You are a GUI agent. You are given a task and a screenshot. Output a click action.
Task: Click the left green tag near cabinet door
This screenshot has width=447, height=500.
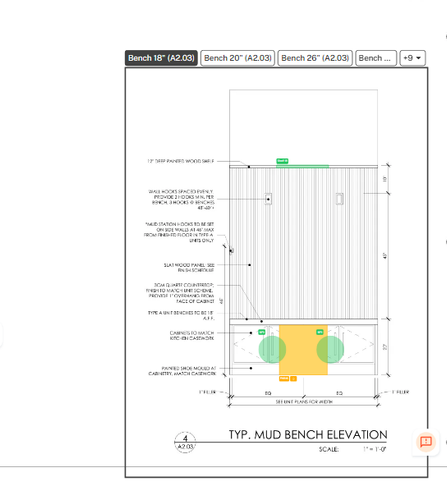(x=262, y=332)
